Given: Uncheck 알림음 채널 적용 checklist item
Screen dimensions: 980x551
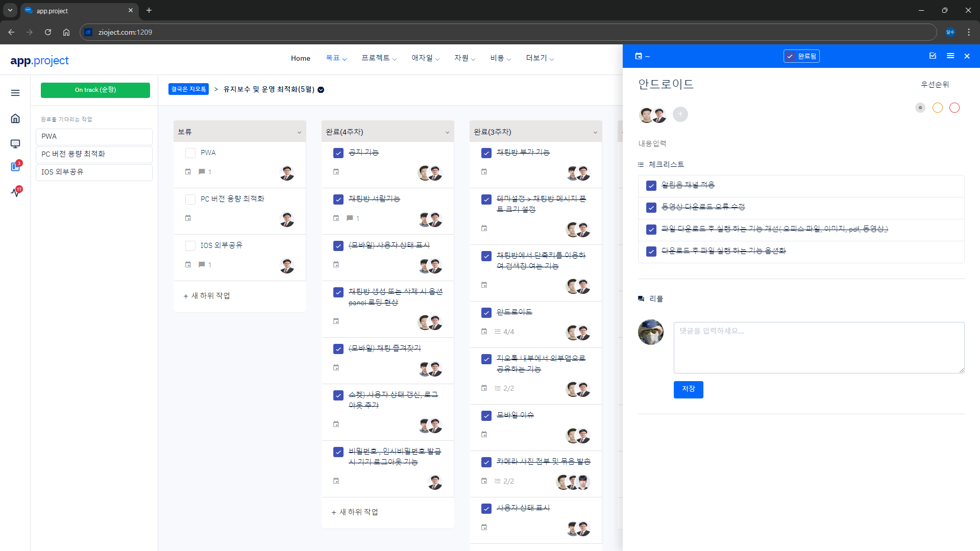Looking at the screenshot, I should 651,186.
